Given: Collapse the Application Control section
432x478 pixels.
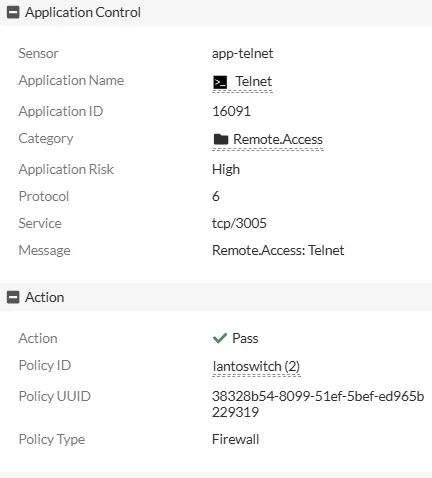Looking at the screenshot, I should click(13, 12).
